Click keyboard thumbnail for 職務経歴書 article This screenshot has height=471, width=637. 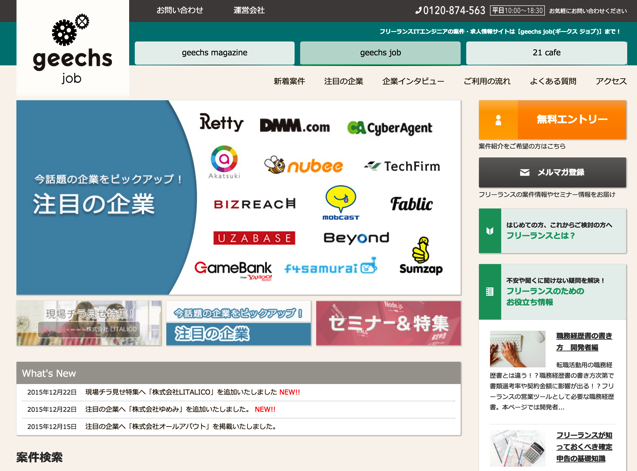pyautogui.click(x=518, y=349)
